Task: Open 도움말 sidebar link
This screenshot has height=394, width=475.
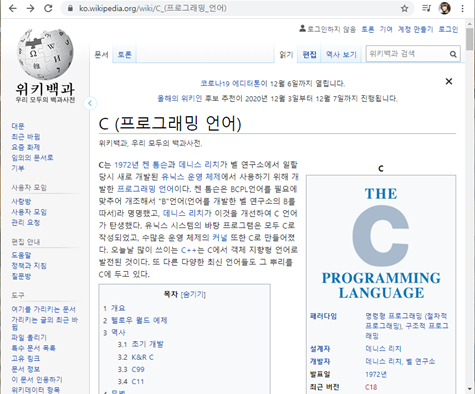Action: pyautogui.click(x=21, y=255)
